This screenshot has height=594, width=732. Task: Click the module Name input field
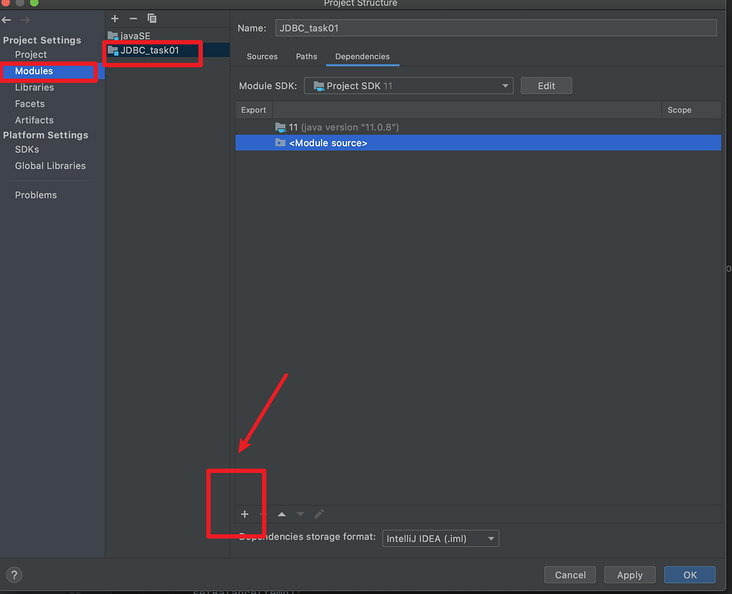click(x=496, y=28)
